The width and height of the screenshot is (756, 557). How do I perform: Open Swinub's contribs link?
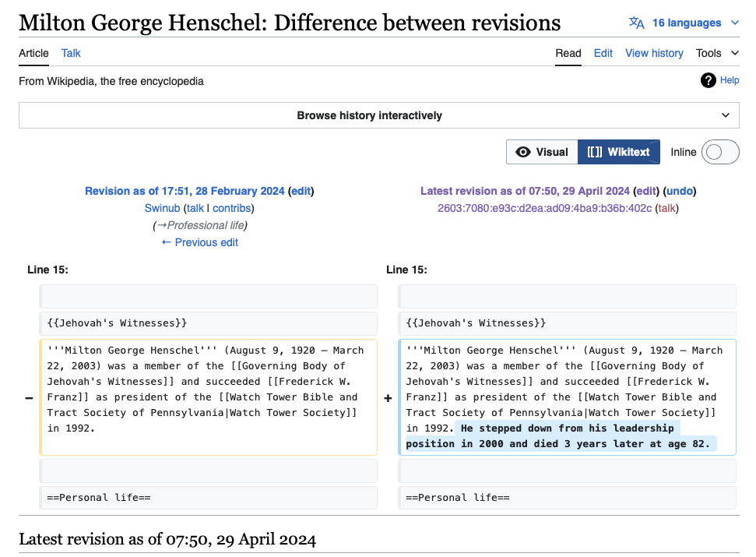click(232, 208)
